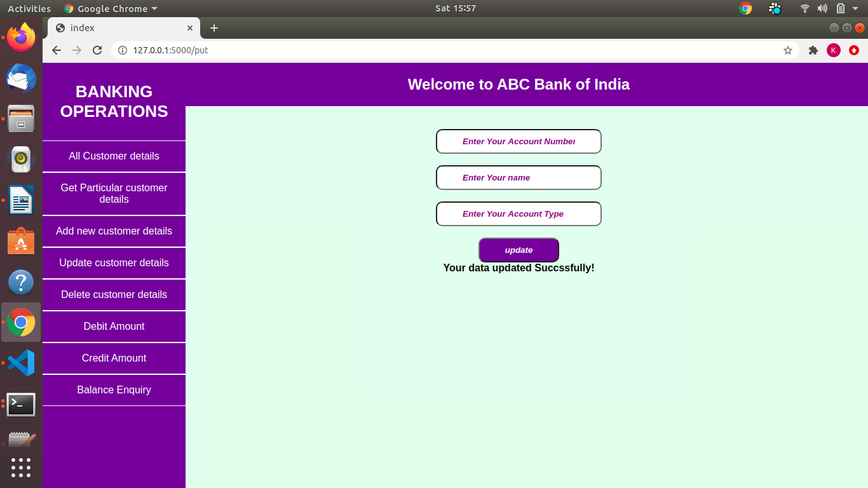Reload the current page

click(97, 50)
